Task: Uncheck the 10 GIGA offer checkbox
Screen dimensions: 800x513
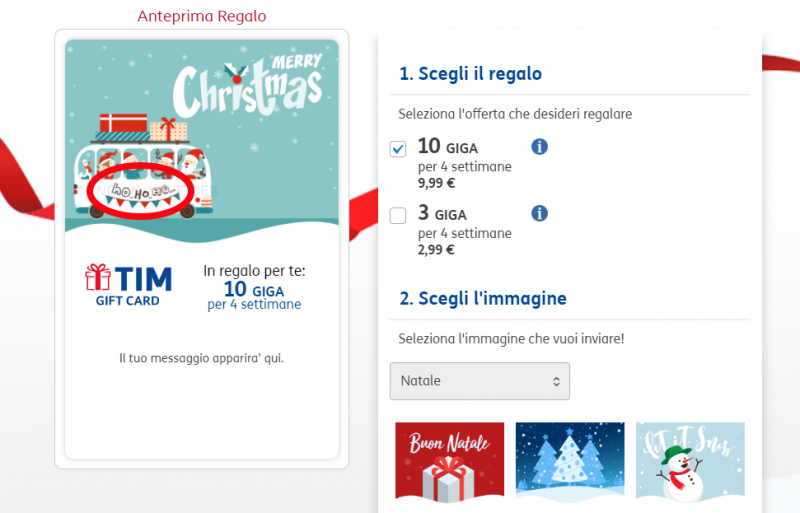Action: [398, 149]
